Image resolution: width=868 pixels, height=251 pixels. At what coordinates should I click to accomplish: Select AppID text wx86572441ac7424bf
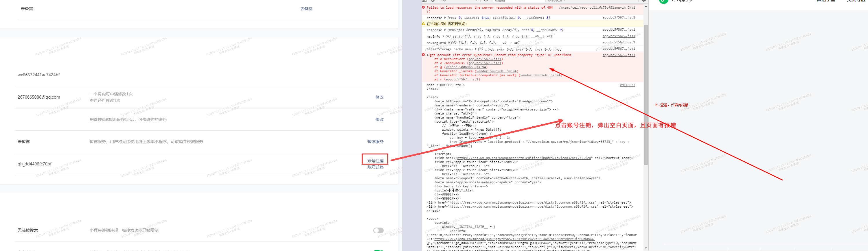pyautogui.click(x=38, y=75)
